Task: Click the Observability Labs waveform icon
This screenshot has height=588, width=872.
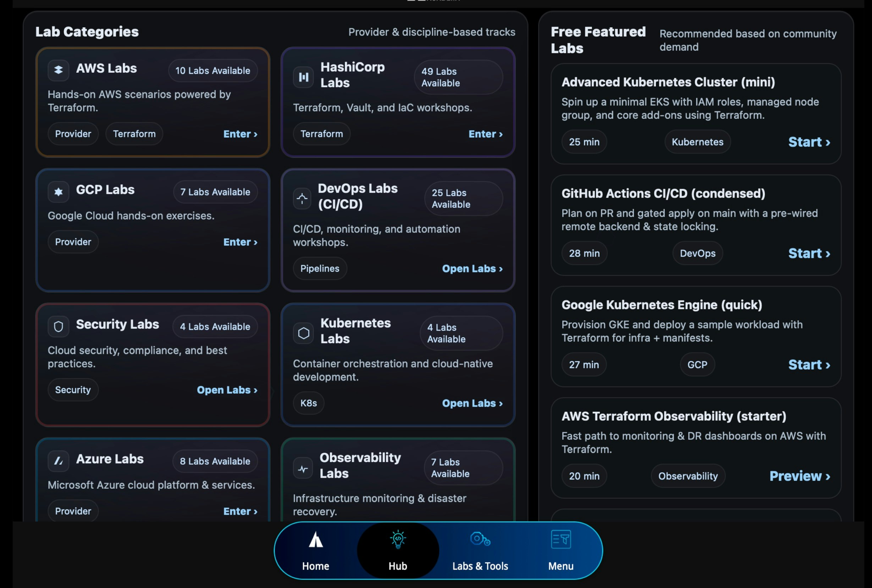Action: pos(302,468)
